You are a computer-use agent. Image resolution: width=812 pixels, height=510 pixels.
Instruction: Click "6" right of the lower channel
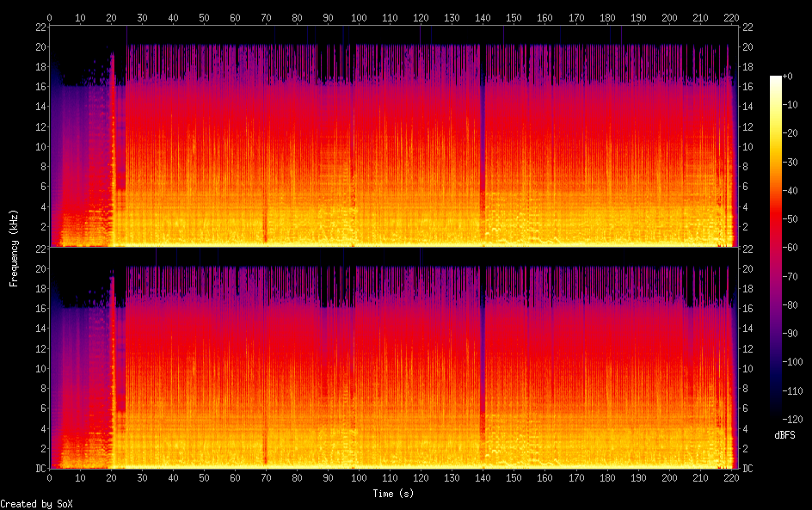[x=745, y=409]
